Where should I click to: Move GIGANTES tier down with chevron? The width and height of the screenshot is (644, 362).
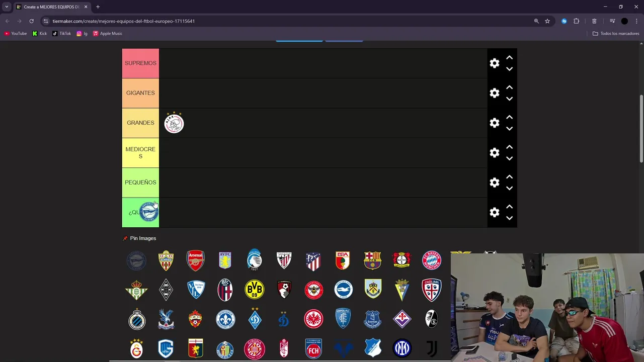click(509, 99)
